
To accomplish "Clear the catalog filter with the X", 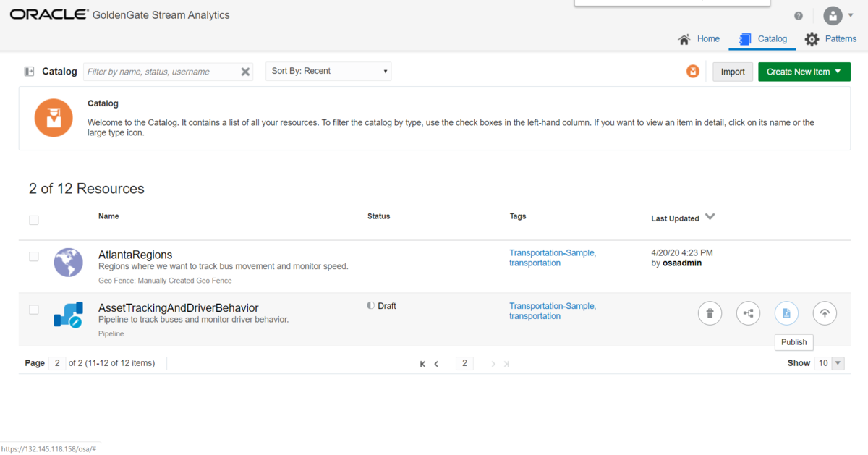I will point(245,72).
